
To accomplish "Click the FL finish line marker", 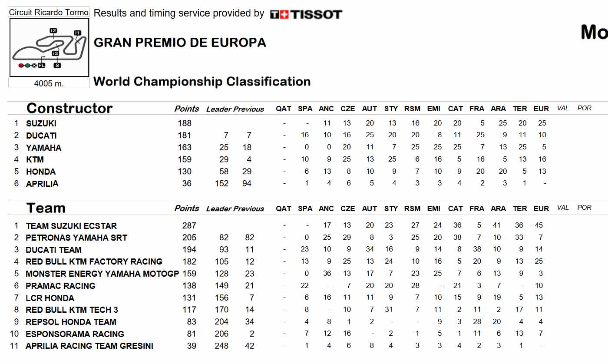I will [41, 66].
